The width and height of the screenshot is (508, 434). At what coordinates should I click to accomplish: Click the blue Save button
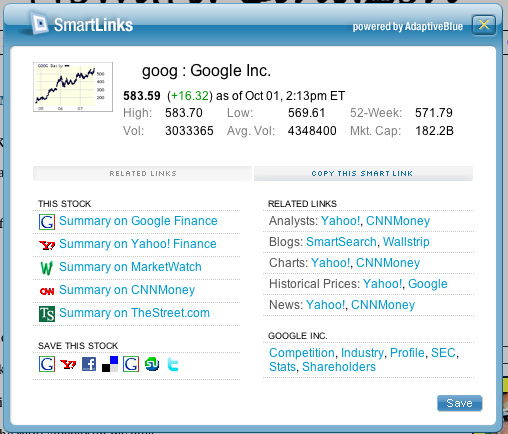point(459,403)
